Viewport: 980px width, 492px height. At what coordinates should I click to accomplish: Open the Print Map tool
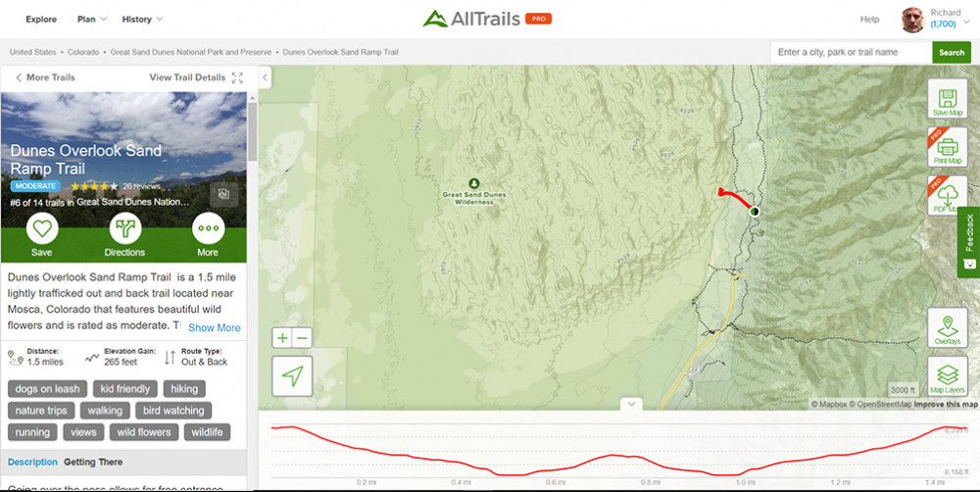coord(948,148)
